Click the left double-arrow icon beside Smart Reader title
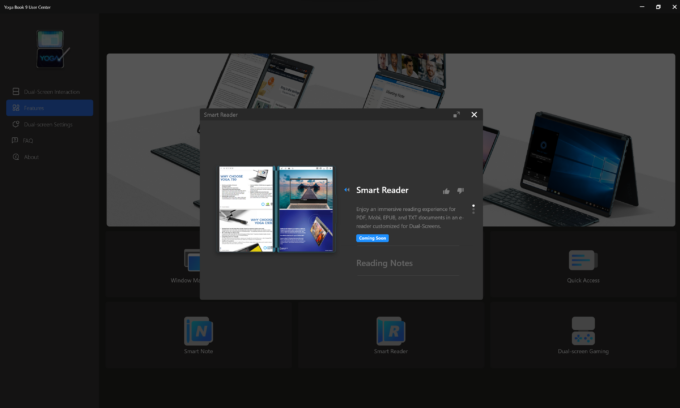 click(347, 190)
